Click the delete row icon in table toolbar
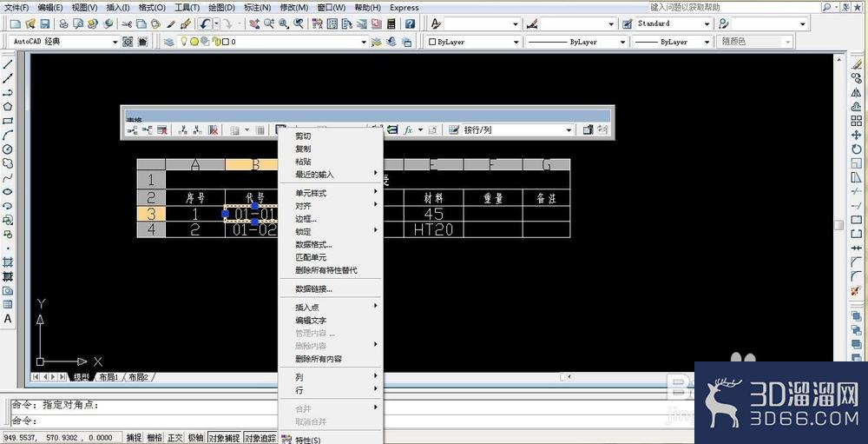 point(162,129)
